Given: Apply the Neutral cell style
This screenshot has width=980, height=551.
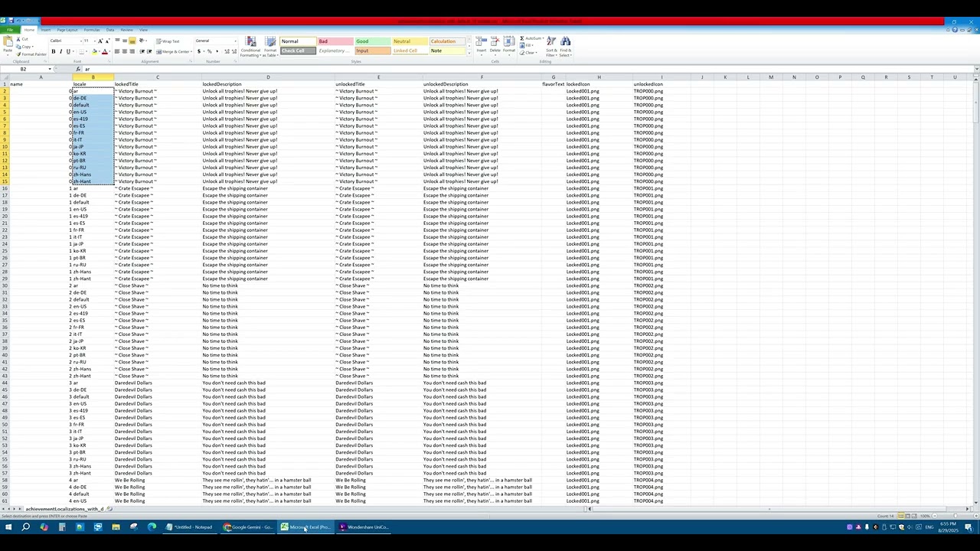Looking at the screenshot, I should [410, 41].
